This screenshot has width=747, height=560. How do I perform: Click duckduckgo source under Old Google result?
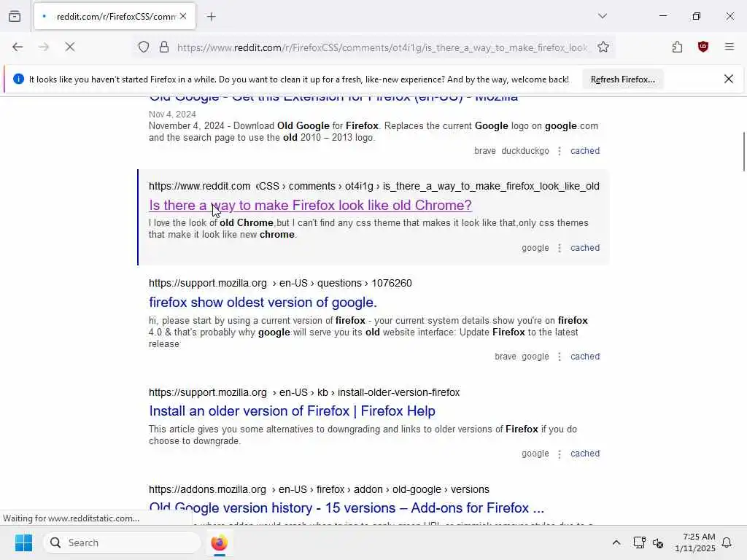[x=525, y=151]
